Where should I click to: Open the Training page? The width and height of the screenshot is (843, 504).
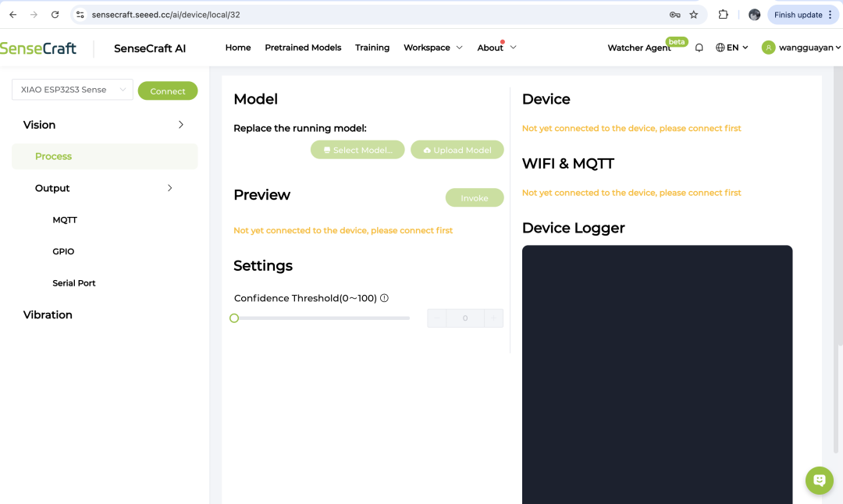(372, 48)
